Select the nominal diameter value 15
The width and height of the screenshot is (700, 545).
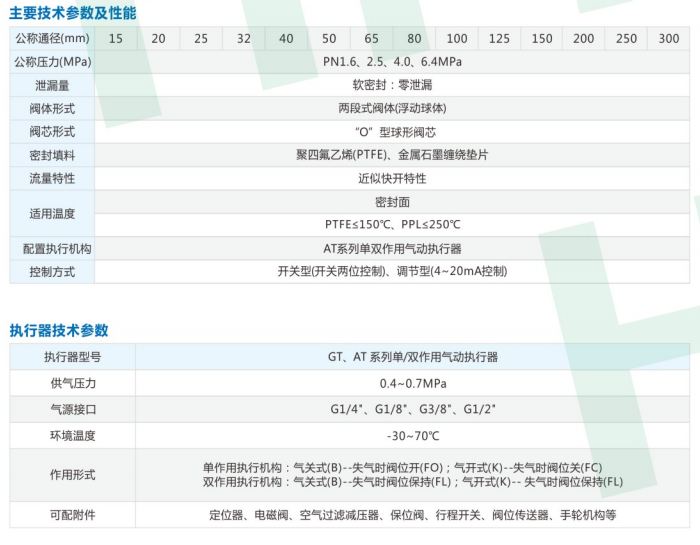(x=116, y=39)
